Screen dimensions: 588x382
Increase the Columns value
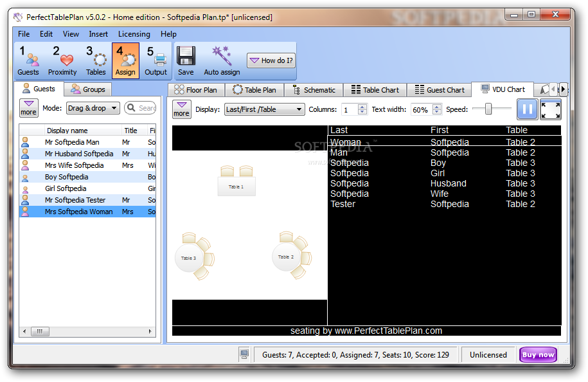362,107
